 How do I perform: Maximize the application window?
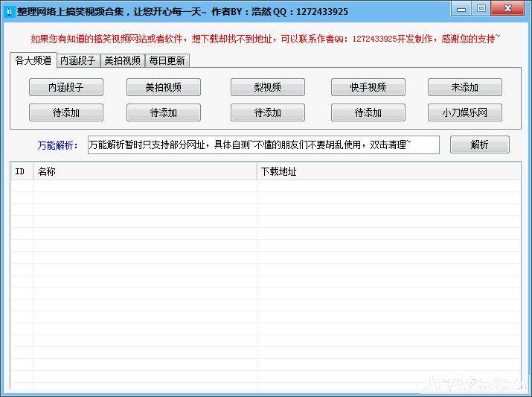pyautogui.click(x=481, y=9)
